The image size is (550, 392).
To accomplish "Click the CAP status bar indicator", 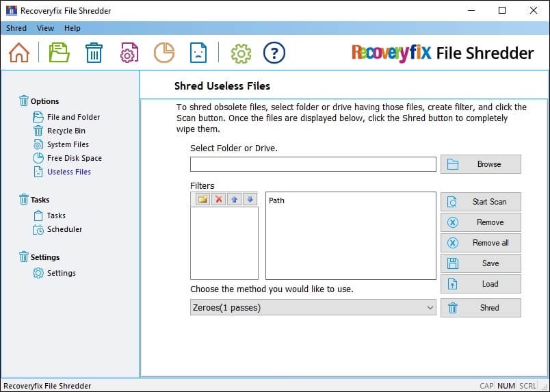I will pos(486,386).
